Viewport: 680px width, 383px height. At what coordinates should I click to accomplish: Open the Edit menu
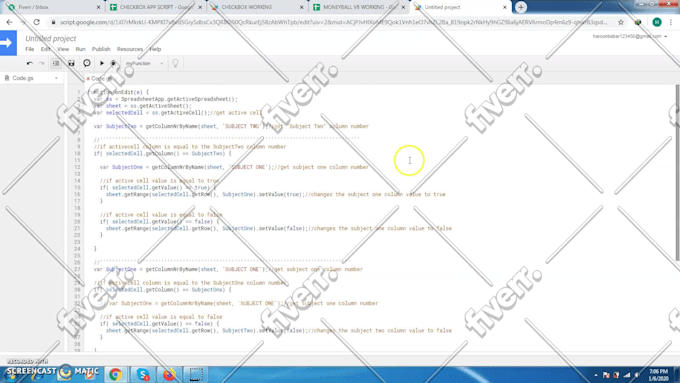click(x=46, y=49)
